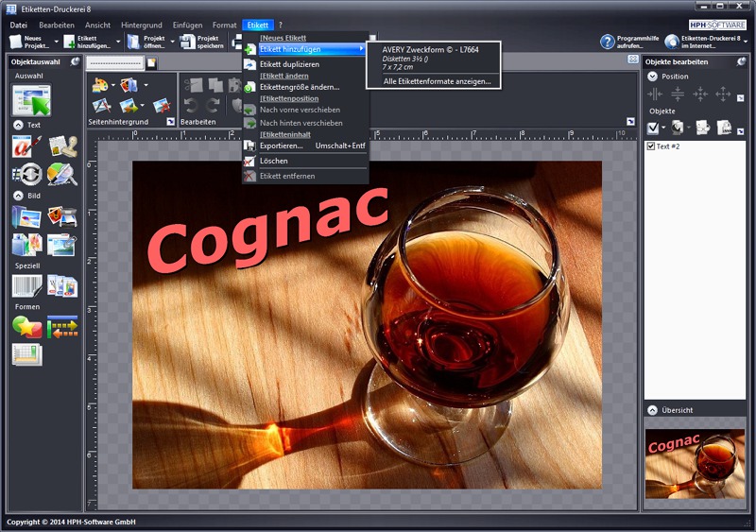Select the object selection arrow tool
Image resolution: width=756 pixels, height=532 pixels.
[x=32, y=100]
